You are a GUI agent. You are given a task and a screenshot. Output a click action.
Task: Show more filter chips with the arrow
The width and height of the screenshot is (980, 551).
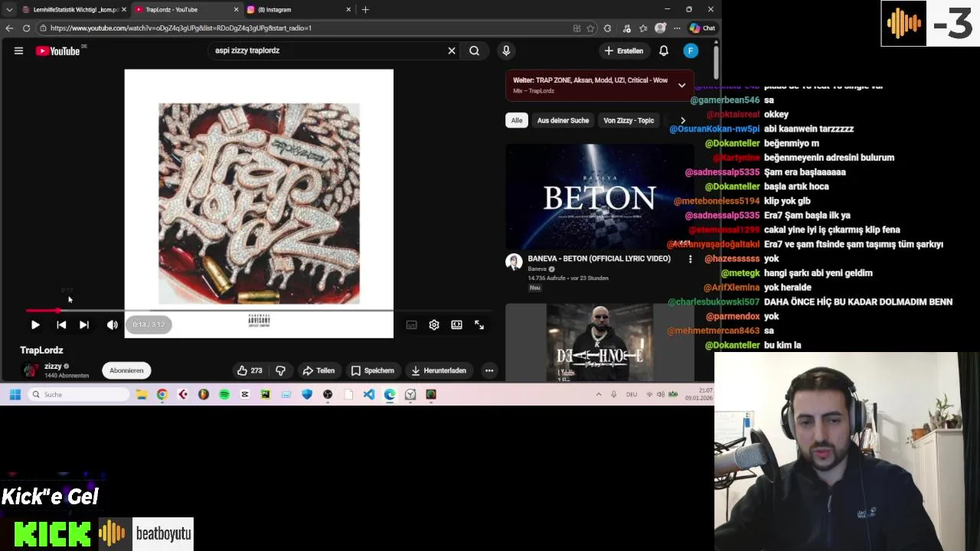tap(683, 120)
